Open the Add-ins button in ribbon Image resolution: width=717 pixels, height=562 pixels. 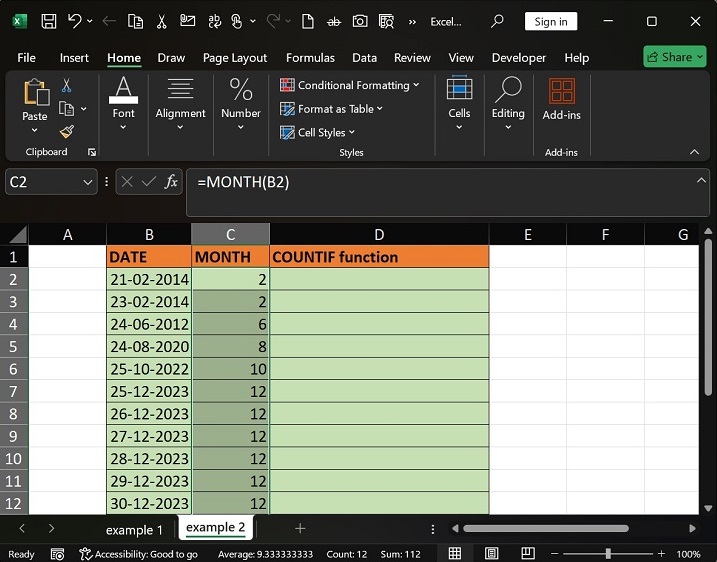561,100
